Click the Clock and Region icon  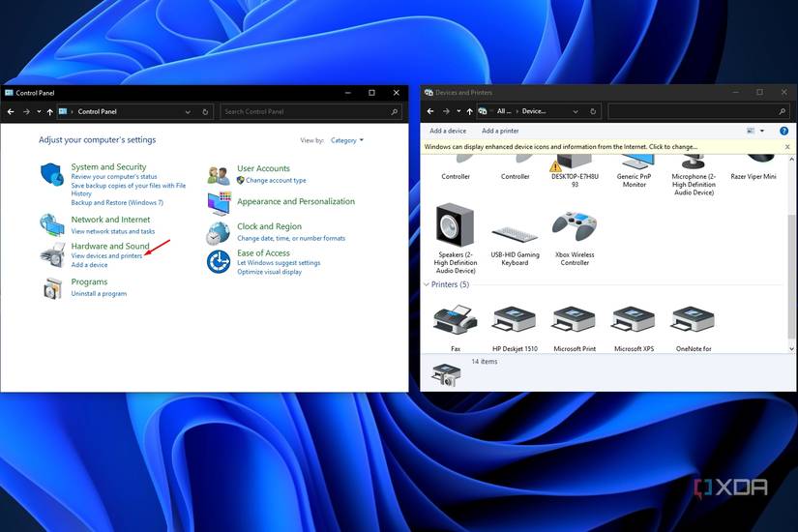tap(219, 233)
